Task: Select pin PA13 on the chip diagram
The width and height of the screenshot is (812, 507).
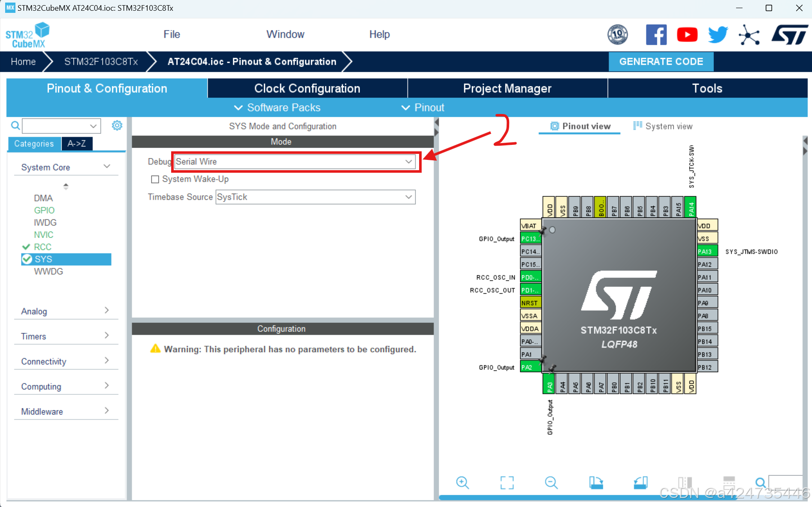Action: tap(706, 251)
